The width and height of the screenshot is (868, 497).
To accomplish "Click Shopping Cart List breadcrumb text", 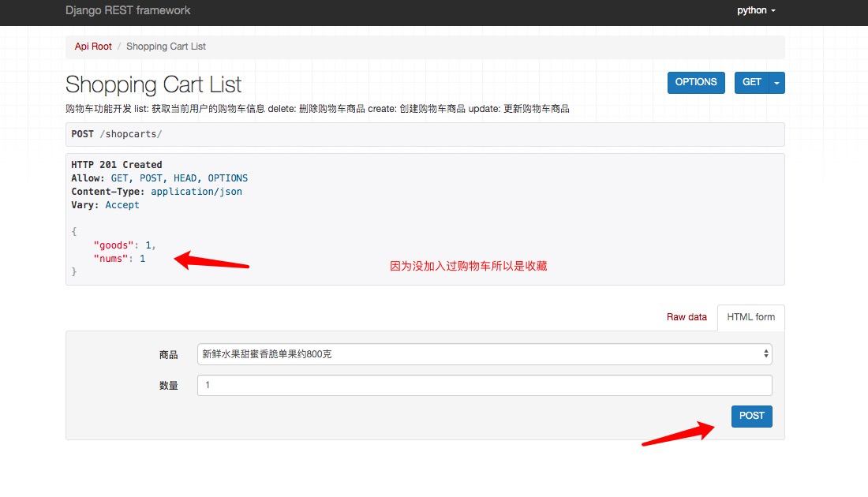I will coord(166,47).
